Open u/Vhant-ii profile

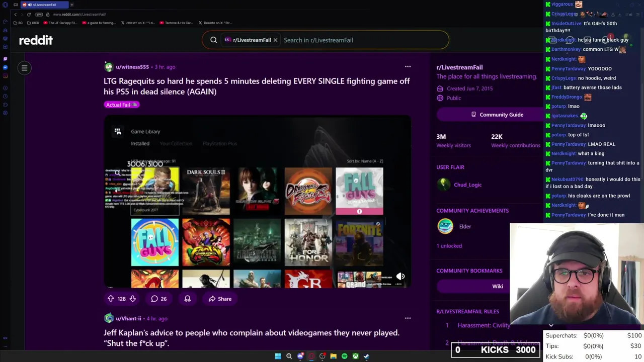click(128, 318)
